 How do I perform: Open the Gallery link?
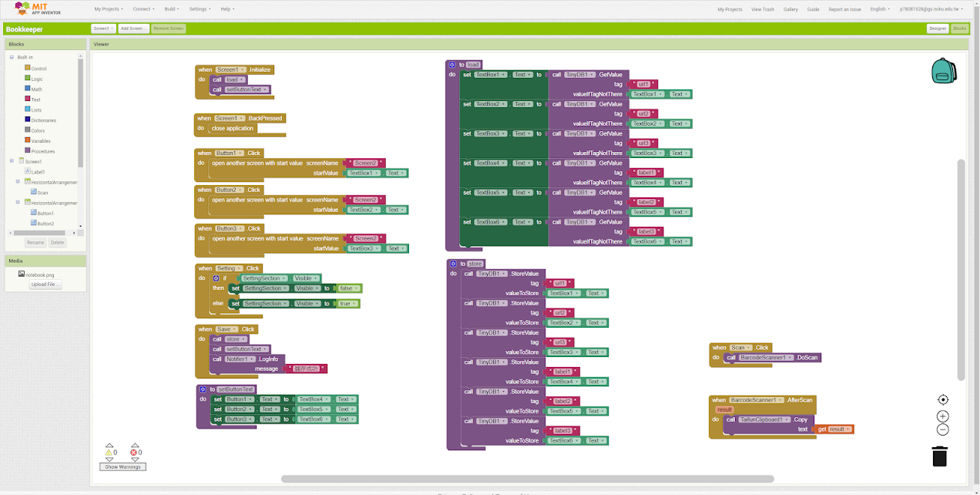click(x=790, y=9)
